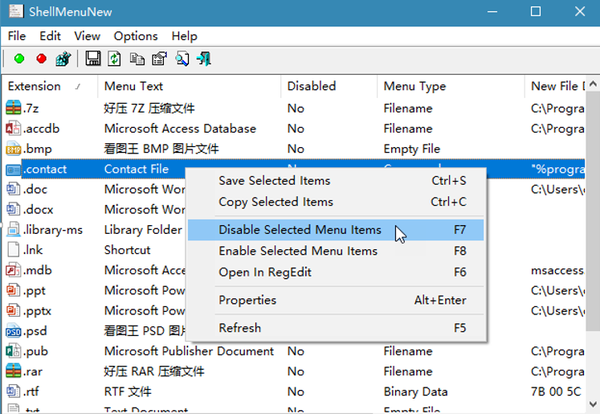Click the red Disable Selected Items icon
The height and width of the screenshot is (414, 600).
(x=41, y=59)
